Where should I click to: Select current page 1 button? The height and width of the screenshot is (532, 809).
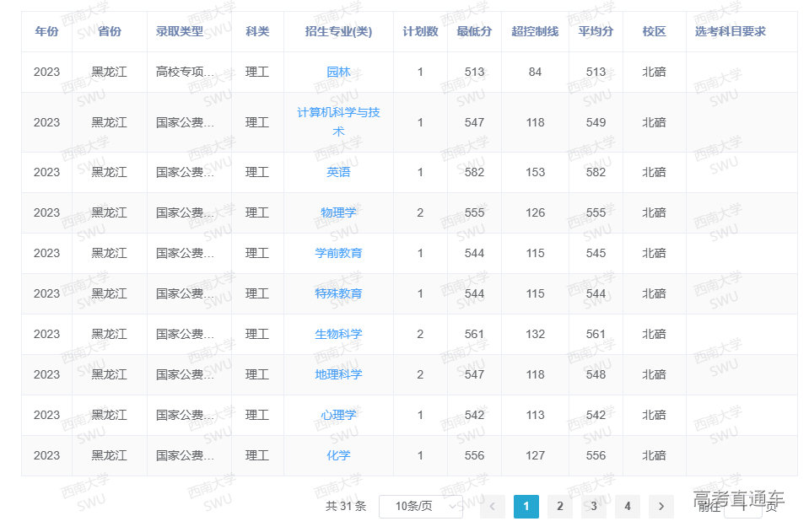point(526,506)
